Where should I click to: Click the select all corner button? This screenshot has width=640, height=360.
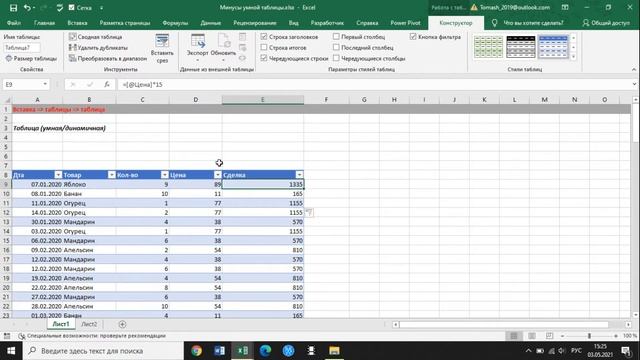pos(6,100)
